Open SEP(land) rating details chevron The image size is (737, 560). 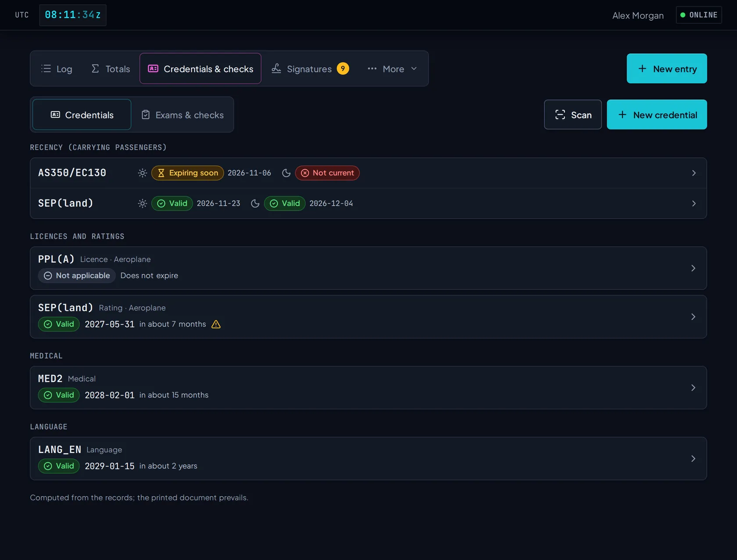pyautogui.click(x=693, y=317)
